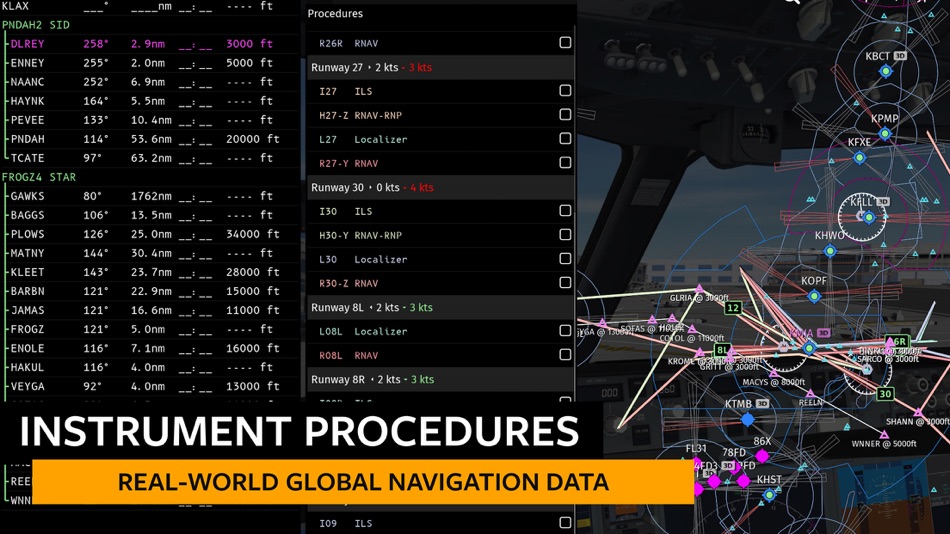Select the KOPF airport marker
Screen dimensions: 950x534
click(814, 296)
